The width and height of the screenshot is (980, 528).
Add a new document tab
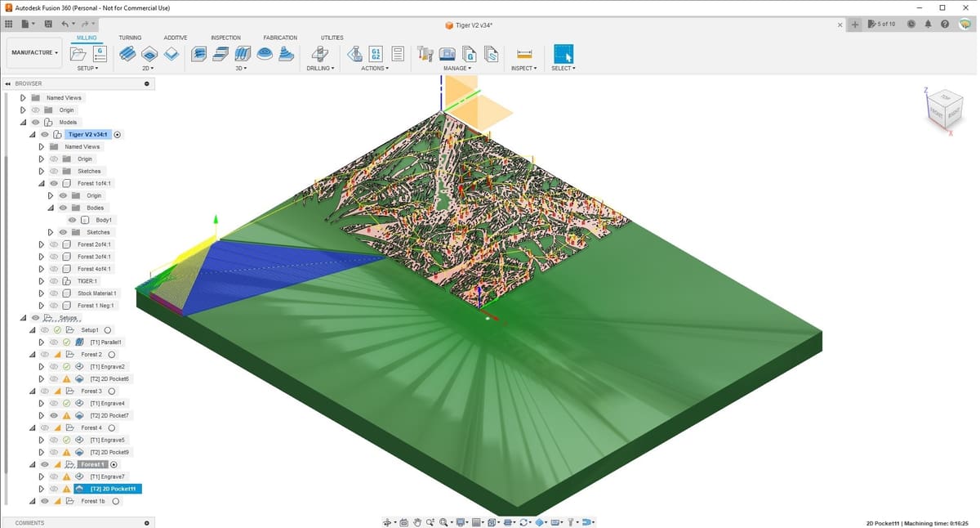pos(855,25)
